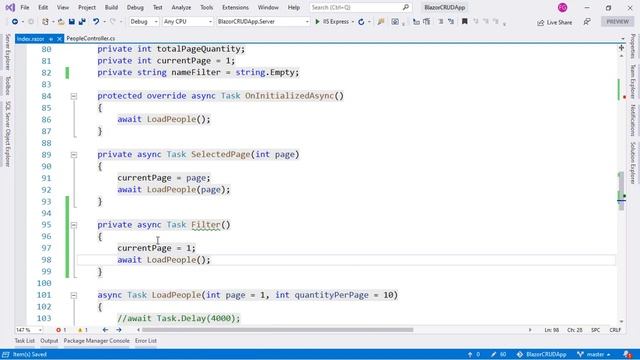Click the split editor icon above the scrollbar
The width and height of the screenshot is (640, 360).
(x=621, y=48)
